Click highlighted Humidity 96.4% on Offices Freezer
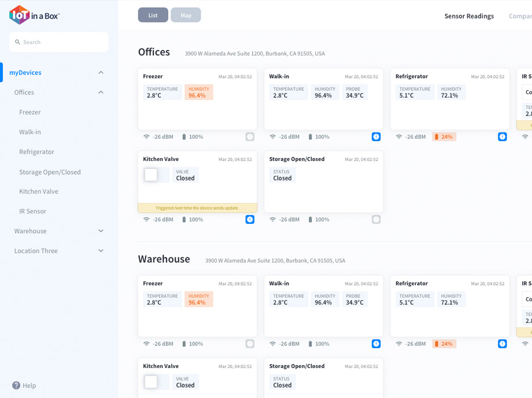 198,93
